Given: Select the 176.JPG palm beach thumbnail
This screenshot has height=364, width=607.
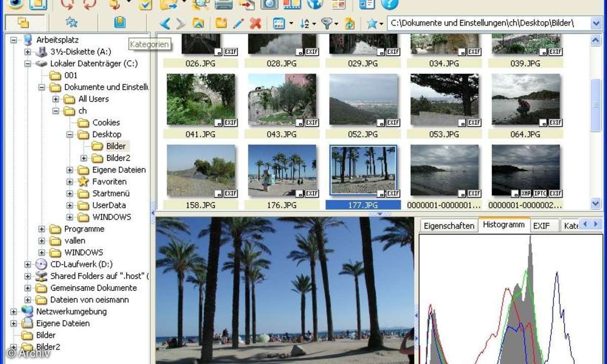Looking at the screenshot, I should (282, 171).
